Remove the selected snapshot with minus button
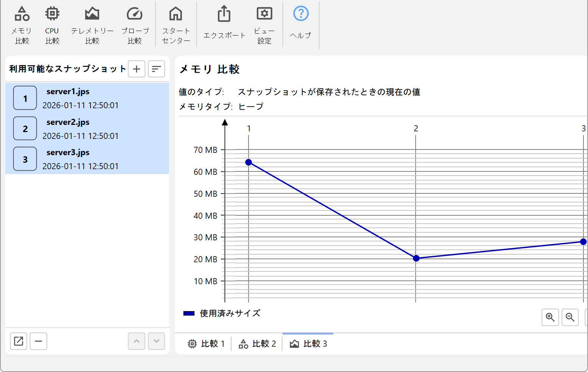 click(39, 341)
